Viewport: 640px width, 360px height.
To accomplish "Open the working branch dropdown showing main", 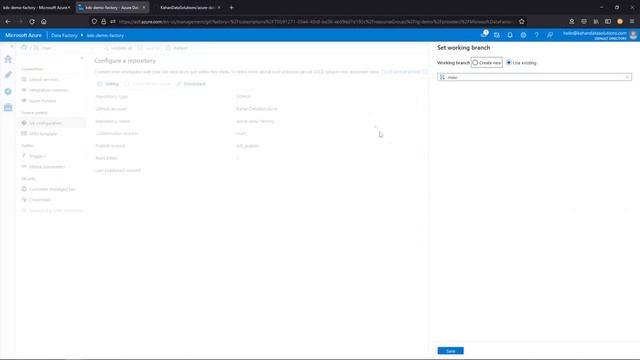I will point(534,77).
